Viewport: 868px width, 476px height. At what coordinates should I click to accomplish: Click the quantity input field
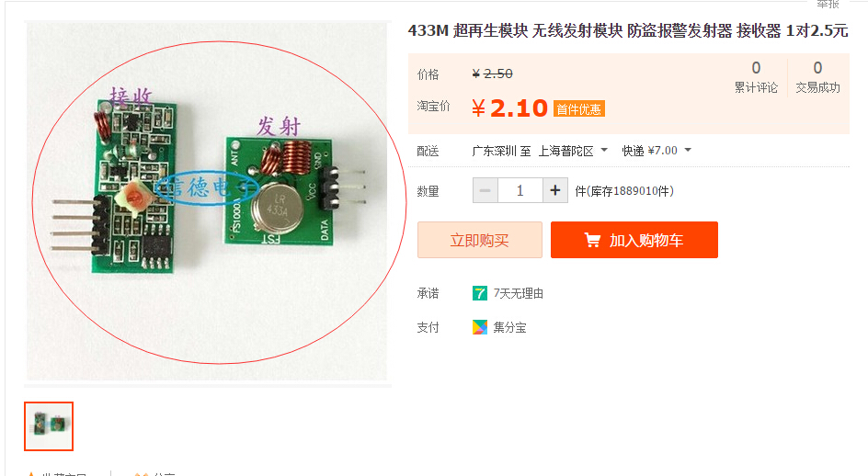click(520, 191)
